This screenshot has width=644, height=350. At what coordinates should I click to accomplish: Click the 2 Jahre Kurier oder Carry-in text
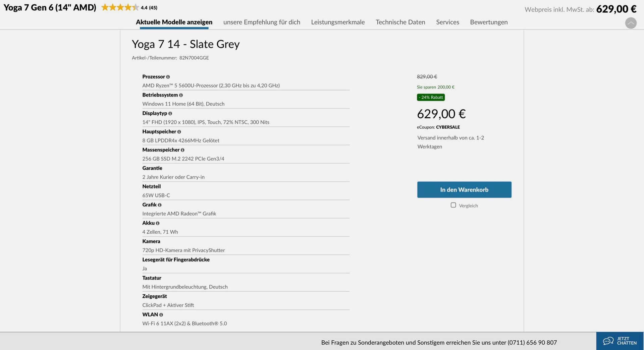pos(173,177)
